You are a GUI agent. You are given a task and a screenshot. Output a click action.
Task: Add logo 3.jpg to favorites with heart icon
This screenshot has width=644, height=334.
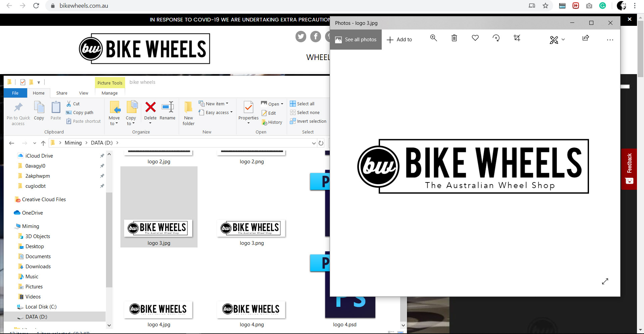tap(475, 38)
